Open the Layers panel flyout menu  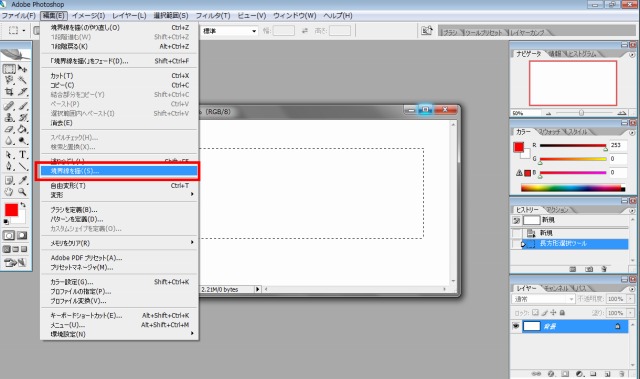pos(631,288)
